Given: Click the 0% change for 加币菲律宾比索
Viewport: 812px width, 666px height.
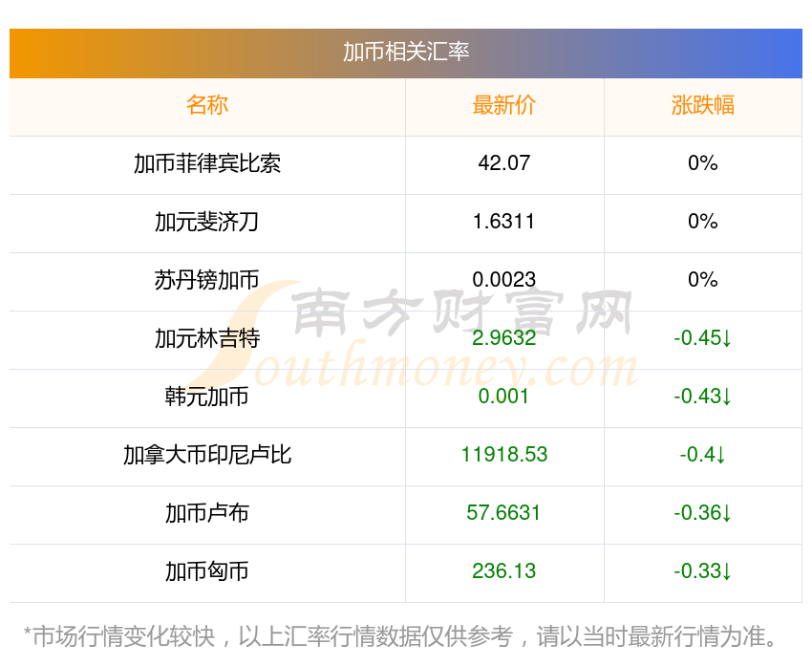Looking at the screenshot, I should coord(703,163).
